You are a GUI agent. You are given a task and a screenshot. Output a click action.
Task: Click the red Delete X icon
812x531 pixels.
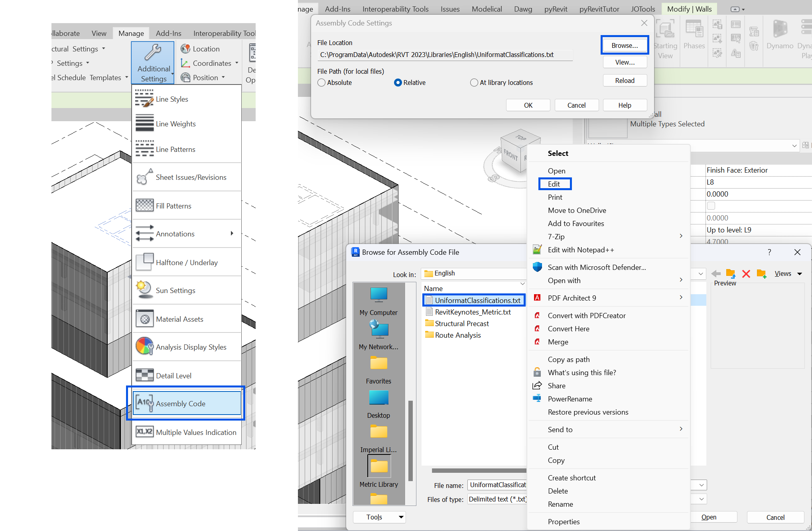(x=746, y=273)
